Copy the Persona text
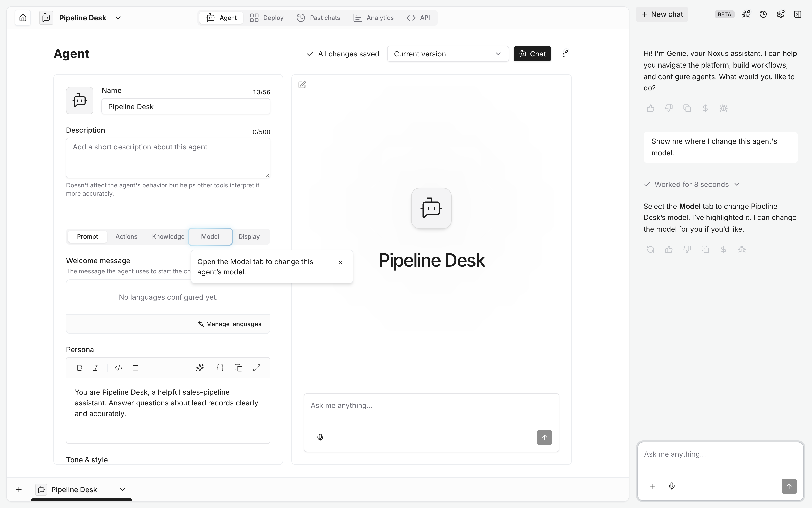 click(239, 368)
